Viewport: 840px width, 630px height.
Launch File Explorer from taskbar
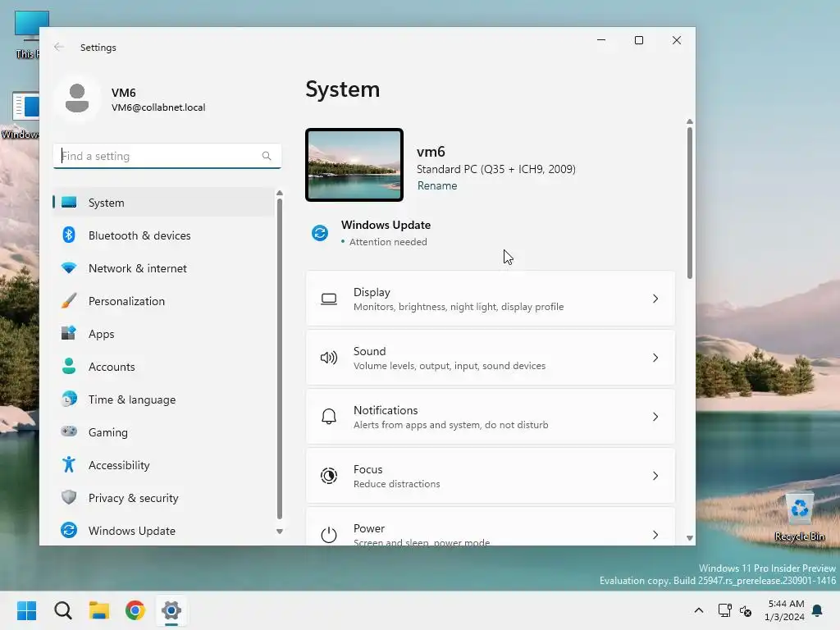[99, 610]
